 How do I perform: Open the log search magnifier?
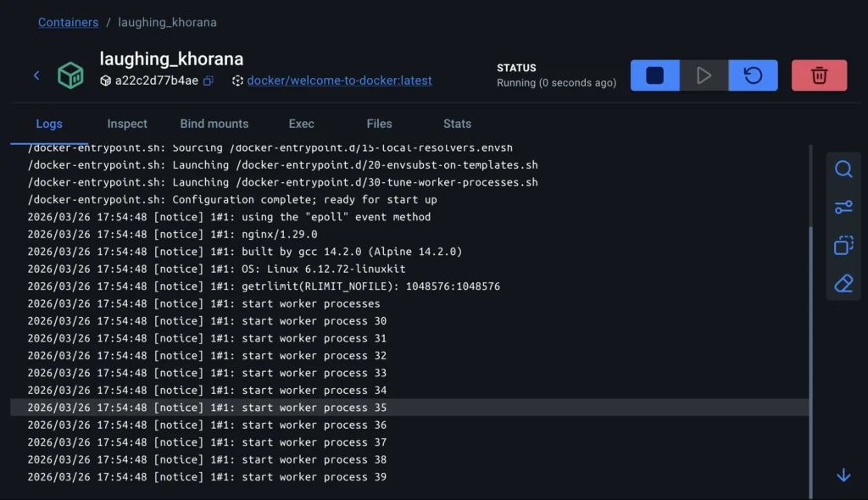pyautogui.click(x=843, y=169)
